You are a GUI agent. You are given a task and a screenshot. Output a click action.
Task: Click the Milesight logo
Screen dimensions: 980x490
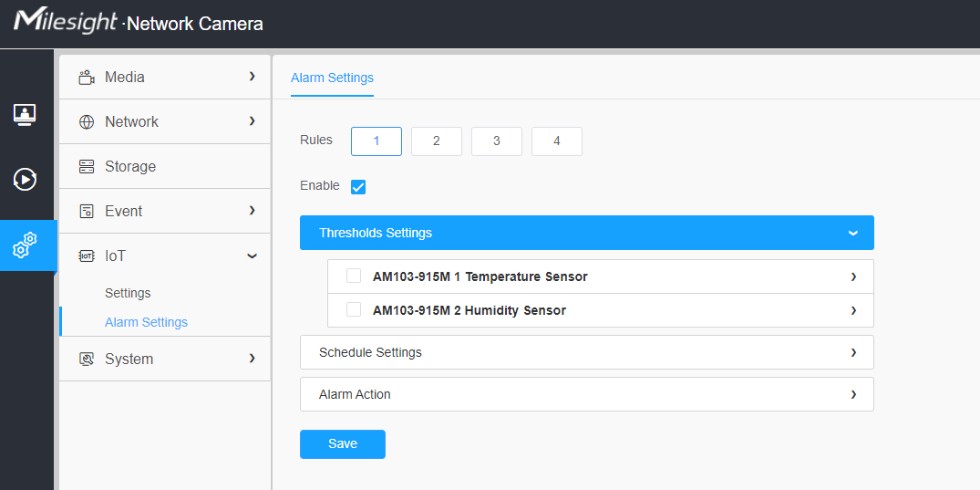point(65,21)
